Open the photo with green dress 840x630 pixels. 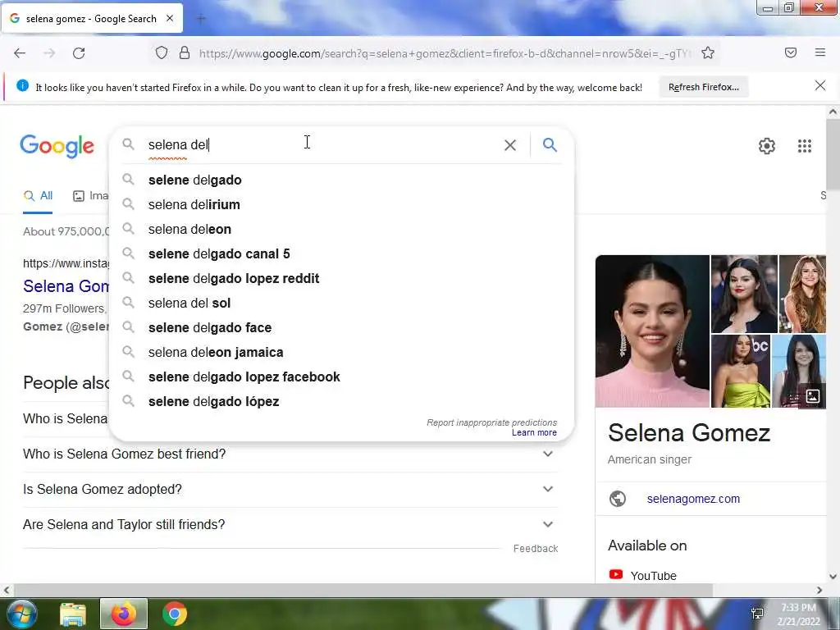tap(741, 371)
